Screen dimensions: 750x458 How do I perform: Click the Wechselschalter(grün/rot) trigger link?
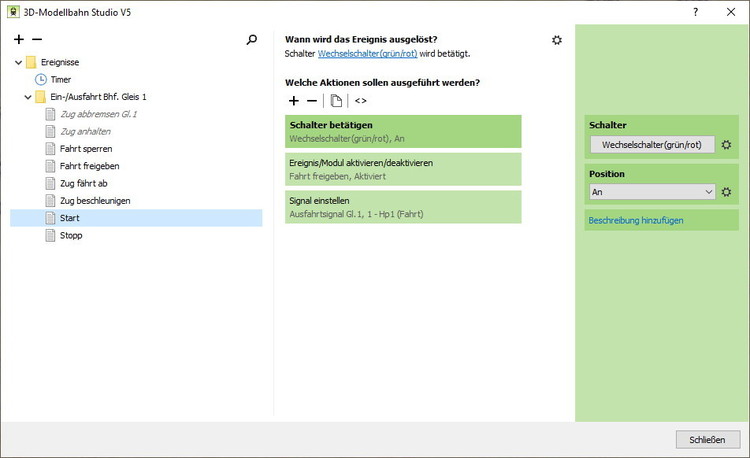[x=367, y=53]
